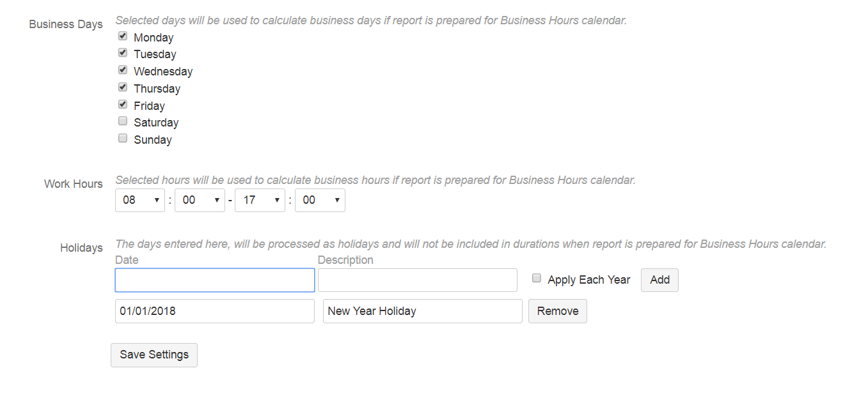Remove the New Year Holiday entry
This screenshot has height=398, width=868.
[x=557, y=311]
